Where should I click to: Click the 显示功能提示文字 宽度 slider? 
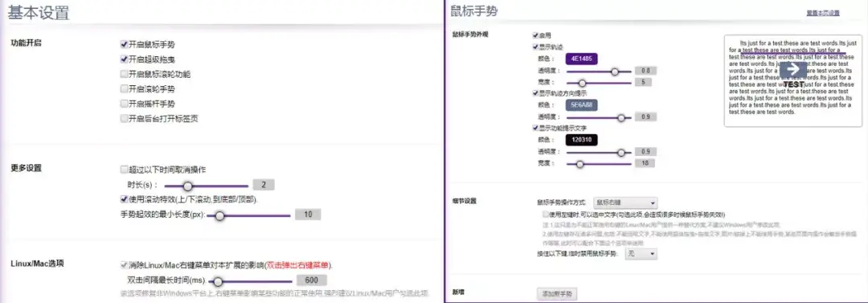click(x=599, y=164)
